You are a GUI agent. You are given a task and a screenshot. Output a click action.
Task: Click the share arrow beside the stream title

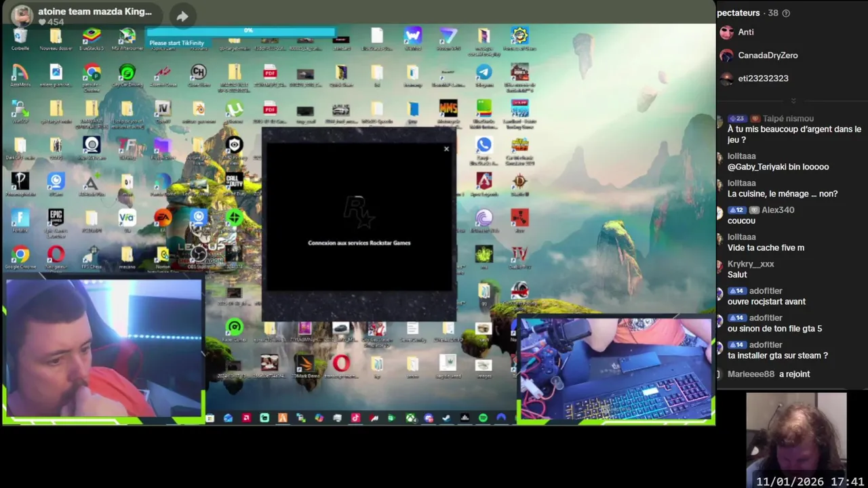[x=182, y=16]
